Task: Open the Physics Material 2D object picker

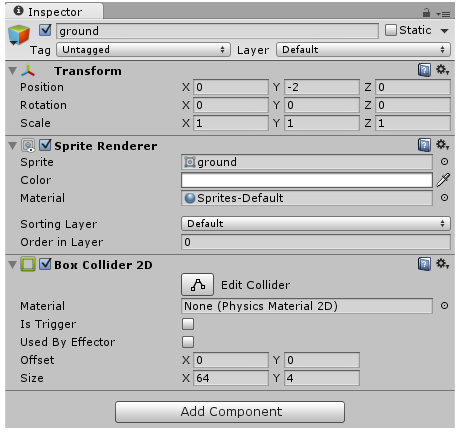Action: click(444, 306)
